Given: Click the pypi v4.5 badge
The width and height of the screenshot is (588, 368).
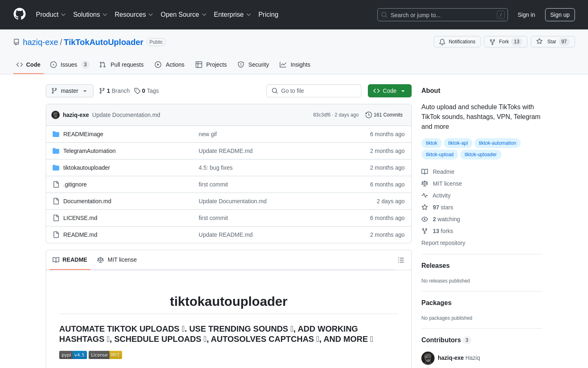Looking at the screenshot, I should [73, 355].
